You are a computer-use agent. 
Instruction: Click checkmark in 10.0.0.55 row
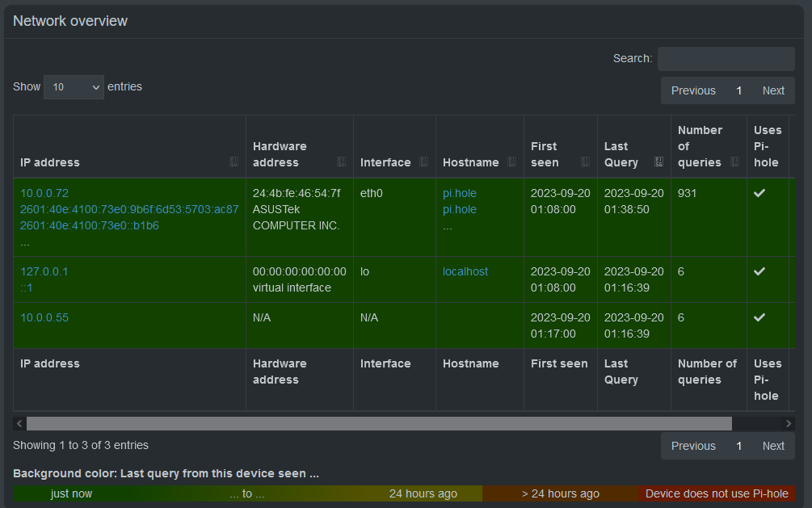[759, 318]
